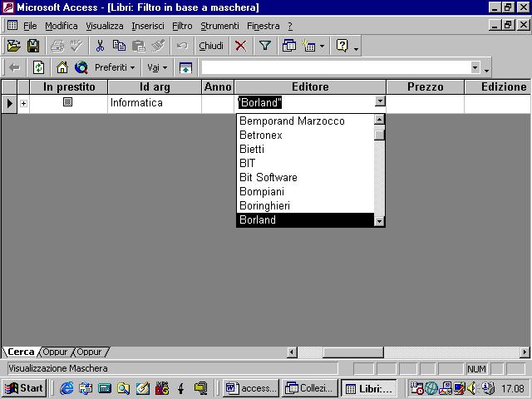The height and width of the screenshot is (399, 532).
Task: Click the Spelling check icon
Action: (x=76, y=46)
